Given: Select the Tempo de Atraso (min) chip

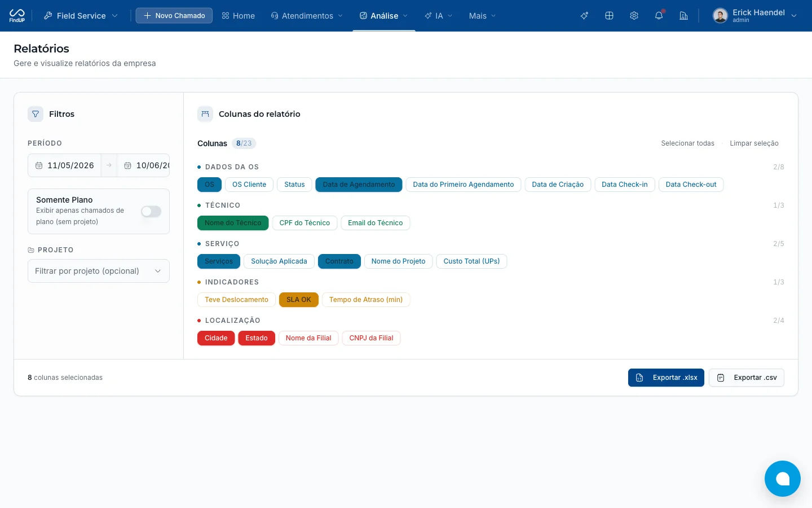Looking at the screenshot, I should tap(366, 300).
